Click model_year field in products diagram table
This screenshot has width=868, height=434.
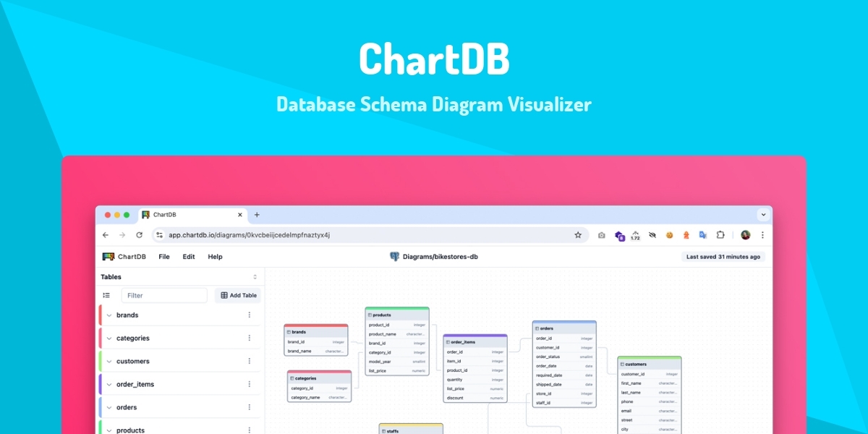tap(397, 362)
